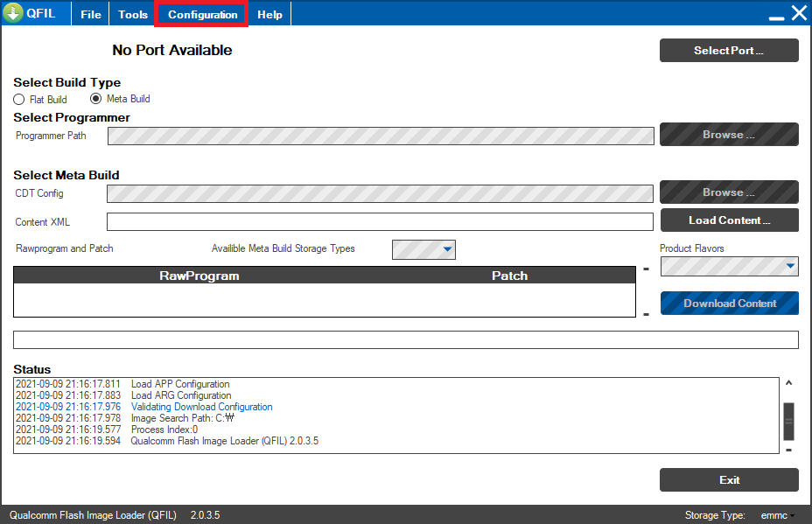Click the 'No Port Available' label
The width and height of the screenshot is (812, 524).
pyautogui.click(x=171, y=50)
